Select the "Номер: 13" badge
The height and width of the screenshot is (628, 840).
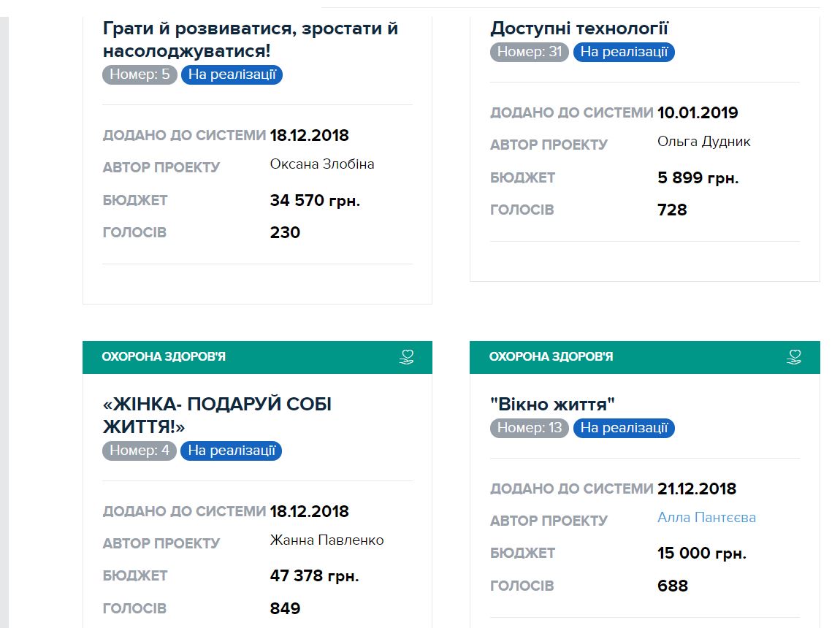point(530,428)
